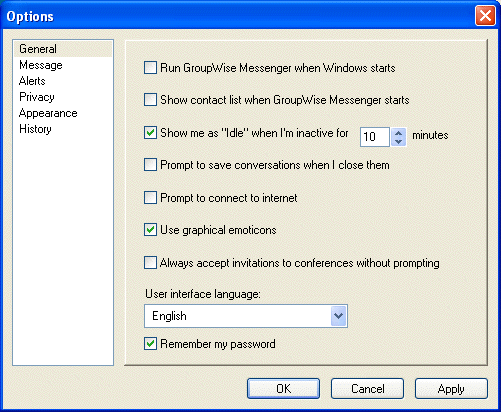Go to Privacy settings
The width and height of the screenshot is (501, 412).
pyautogui.click(x=63, y=97)
